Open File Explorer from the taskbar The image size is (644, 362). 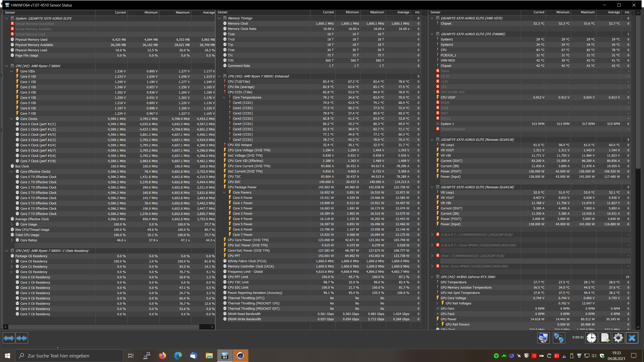point(209,356)
